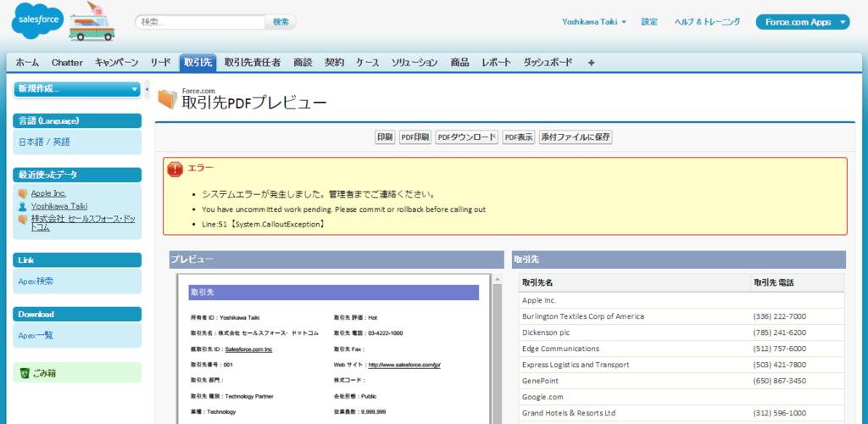Click the 取引先 電話 column header
The height and width of the screenshot is (424, 868).
tap(797, 283)
